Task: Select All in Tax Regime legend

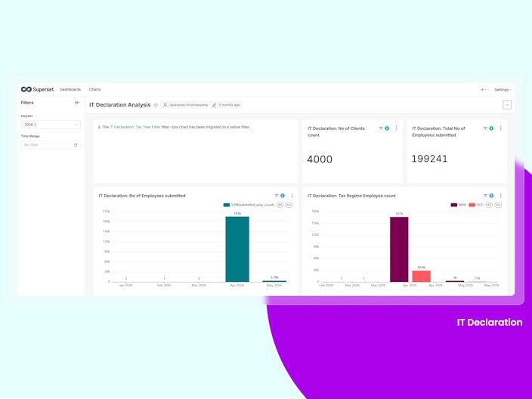Action: 489,205
